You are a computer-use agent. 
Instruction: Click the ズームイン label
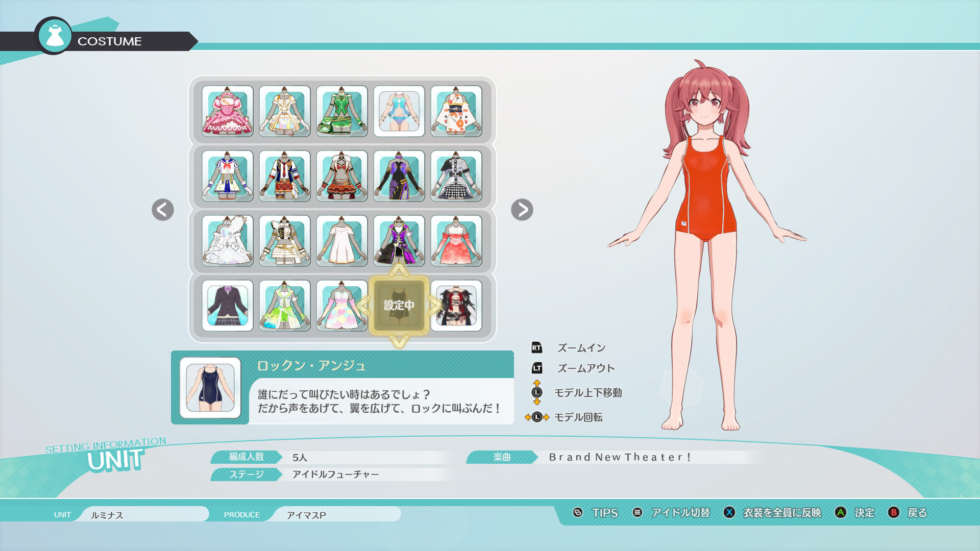581,348
